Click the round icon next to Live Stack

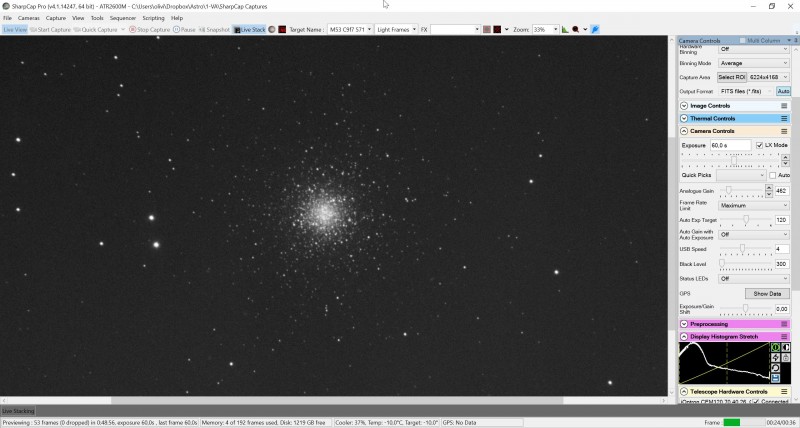pos(272,30)
